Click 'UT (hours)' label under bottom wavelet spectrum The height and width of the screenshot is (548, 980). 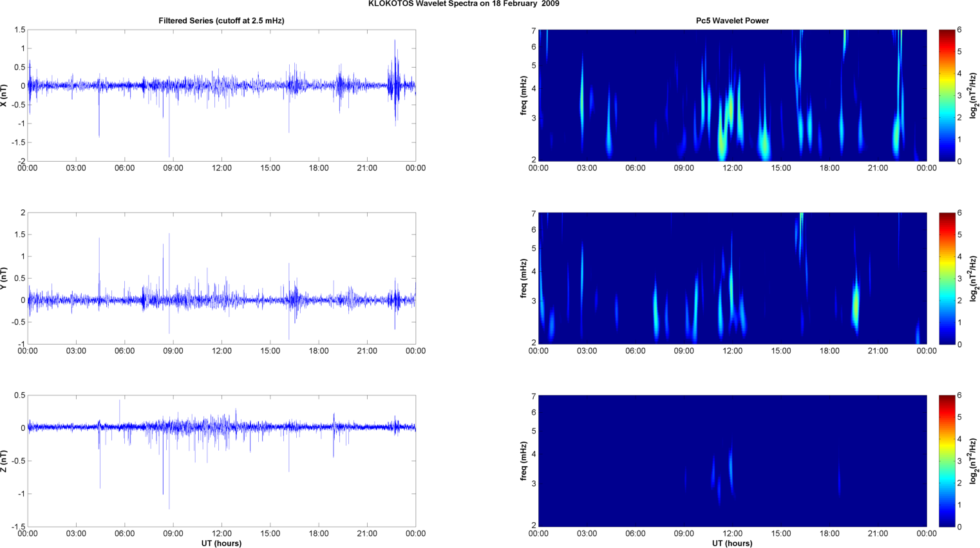pyautogui.click(x=732, y=543)
